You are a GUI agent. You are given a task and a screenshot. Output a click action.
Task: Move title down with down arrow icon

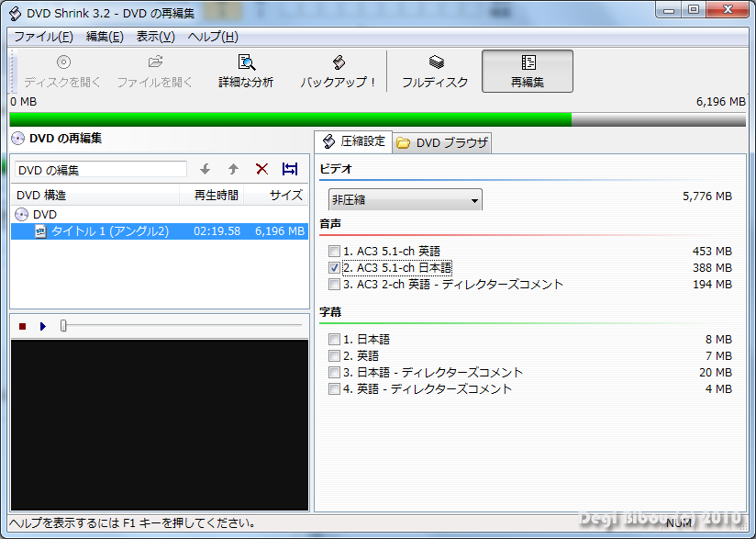click(x=206, y=169)
